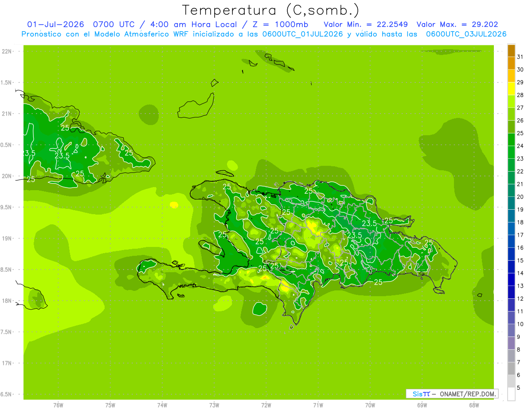532x411 pixels.
Task: Click the '71W' longitude axis label
Action: (x=318, y=405)
